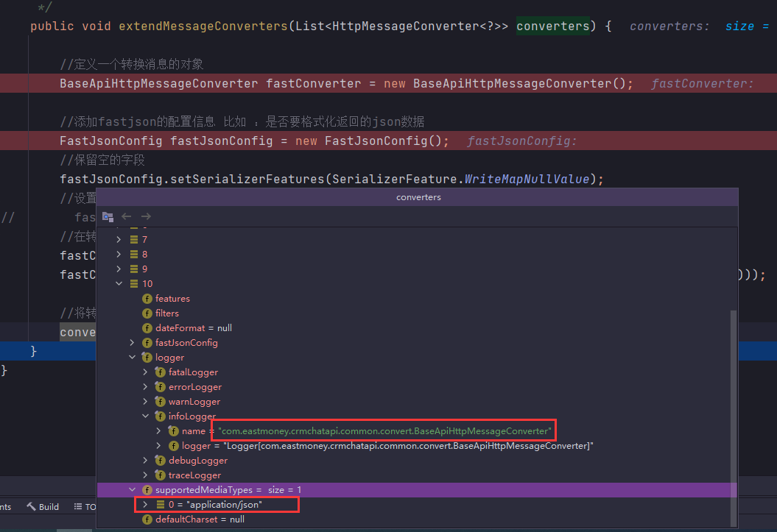Click the f icon beside dateFormat
This screenshot has width=777, height=532.
pos(147,327)
